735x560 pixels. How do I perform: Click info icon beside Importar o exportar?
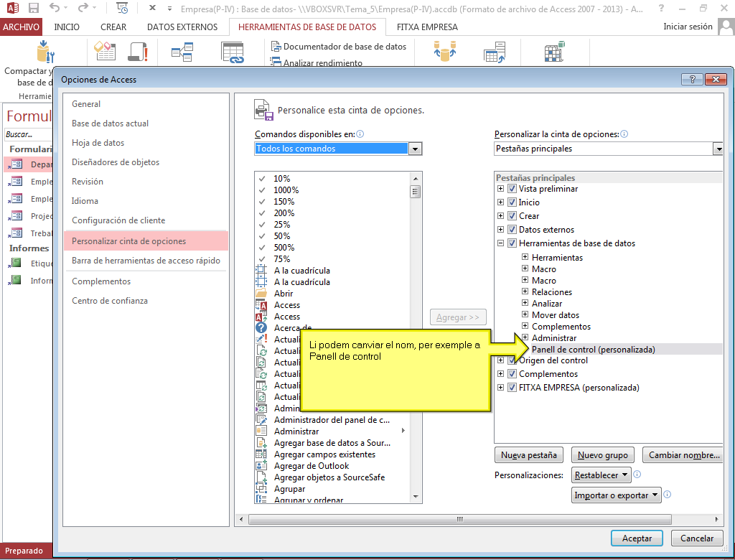pos(668,495)
